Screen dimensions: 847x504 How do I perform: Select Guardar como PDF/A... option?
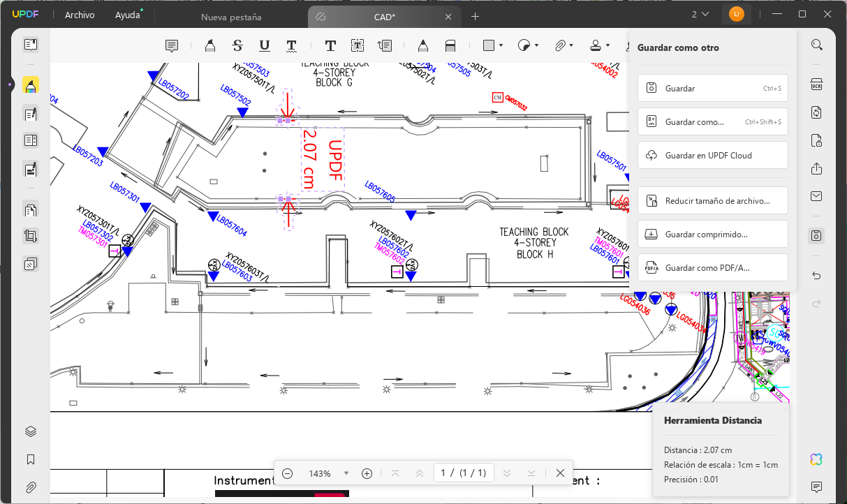(713, 268)
